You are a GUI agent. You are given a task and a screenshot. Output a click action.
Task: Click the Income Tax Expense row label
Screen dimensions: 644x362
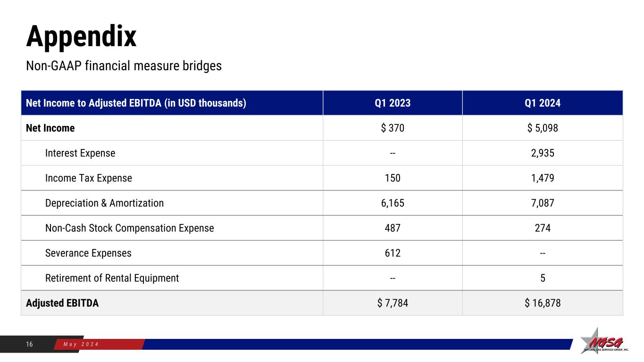(89, 178)
